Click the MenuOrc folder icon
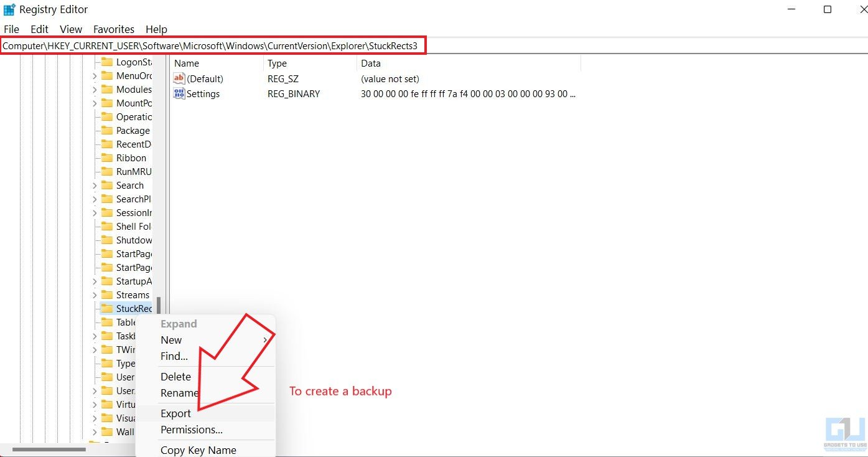Viewport: 868px width, 457px height. [107, 76]
